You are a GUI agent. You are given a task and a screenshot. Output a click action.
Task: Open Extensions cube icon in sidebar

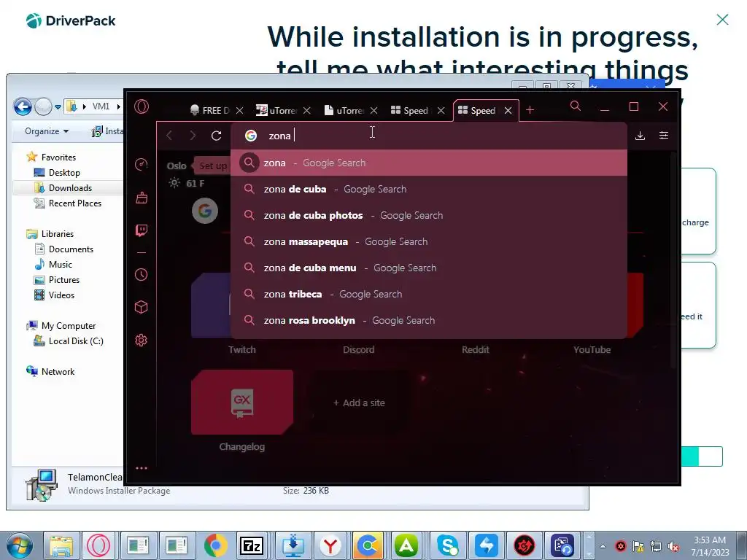(142, 307)
